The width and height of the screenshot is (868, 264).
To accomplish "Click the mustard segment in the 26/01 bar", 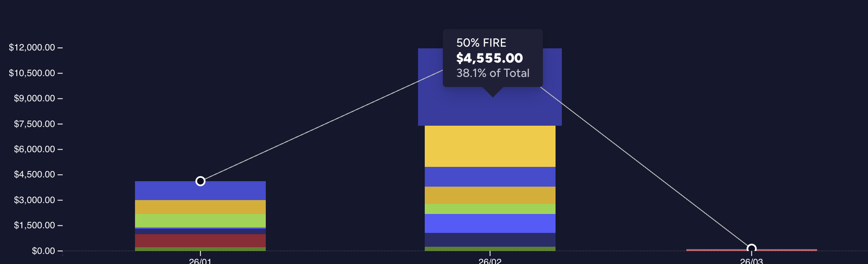I will coord(200,207).
